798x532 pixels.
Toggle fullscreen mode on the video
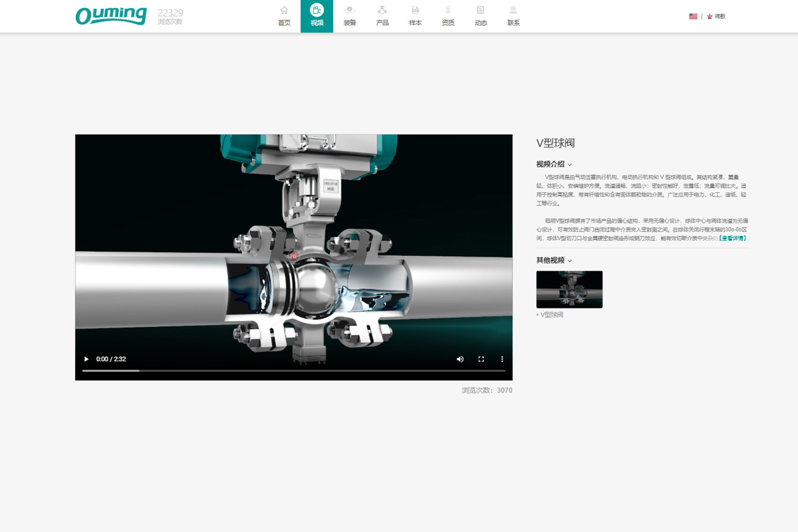(x=481, y=359)
